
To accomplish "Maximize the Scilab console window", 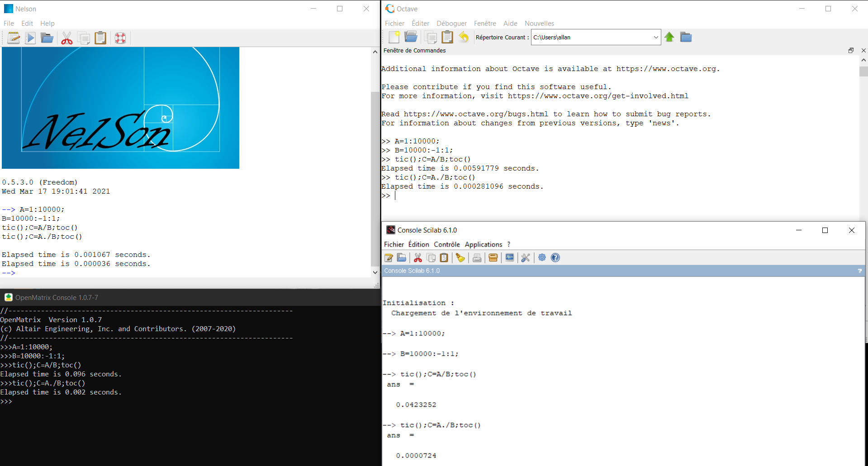I will (x=825, y=230).
